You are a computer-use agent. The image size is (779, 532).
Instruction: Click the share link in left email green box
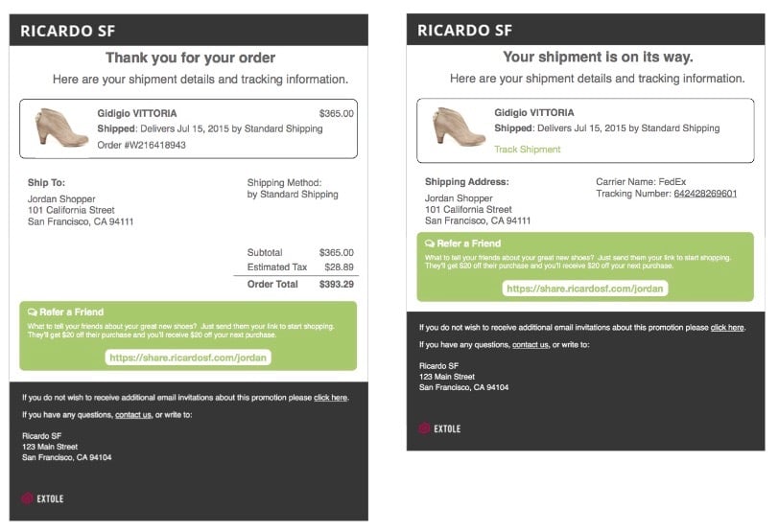[188, 358]
